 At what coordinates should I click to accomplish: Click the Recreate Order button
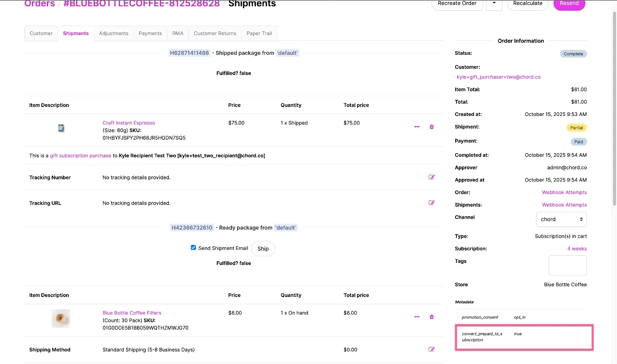[457, 4]
